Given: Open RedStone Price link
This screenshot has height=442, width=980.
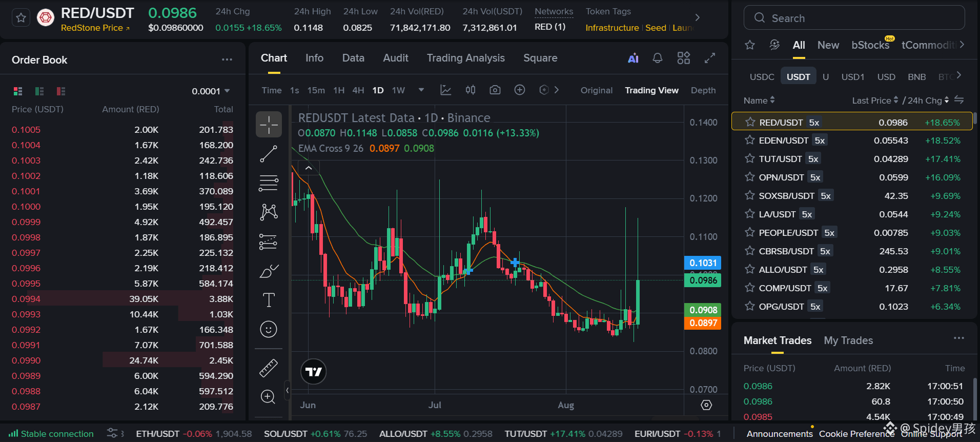Looking at the screenshot, I should [x=95, y=28].
